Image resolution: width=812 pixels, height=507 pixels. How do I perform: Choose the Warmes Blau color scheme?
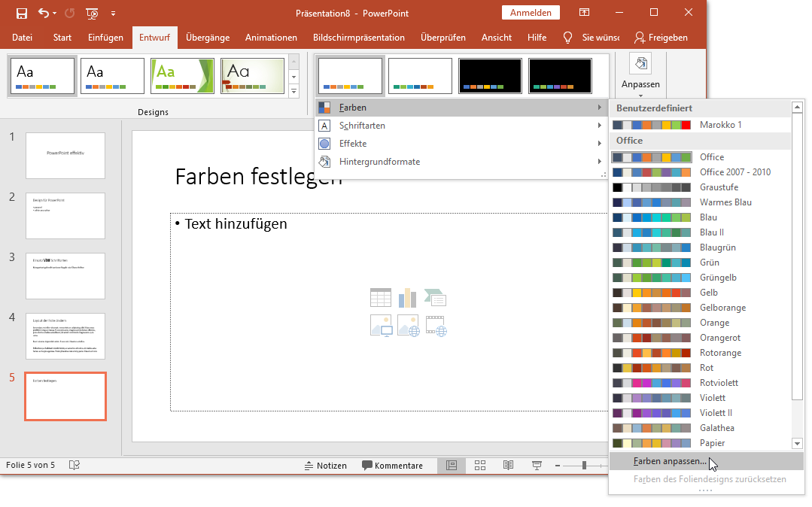coord(701,202)
